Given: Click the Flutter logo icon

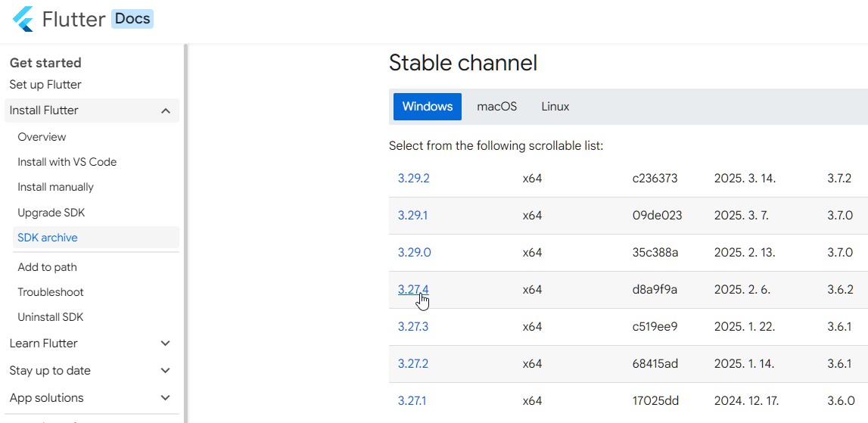Looking at the screenshot, I should 23,20.
